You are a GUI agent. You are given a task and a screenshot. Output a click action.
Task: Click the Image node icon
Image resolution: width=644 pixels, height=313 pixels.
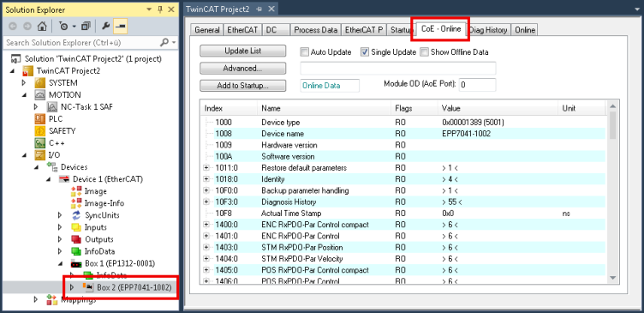[76, 191]
